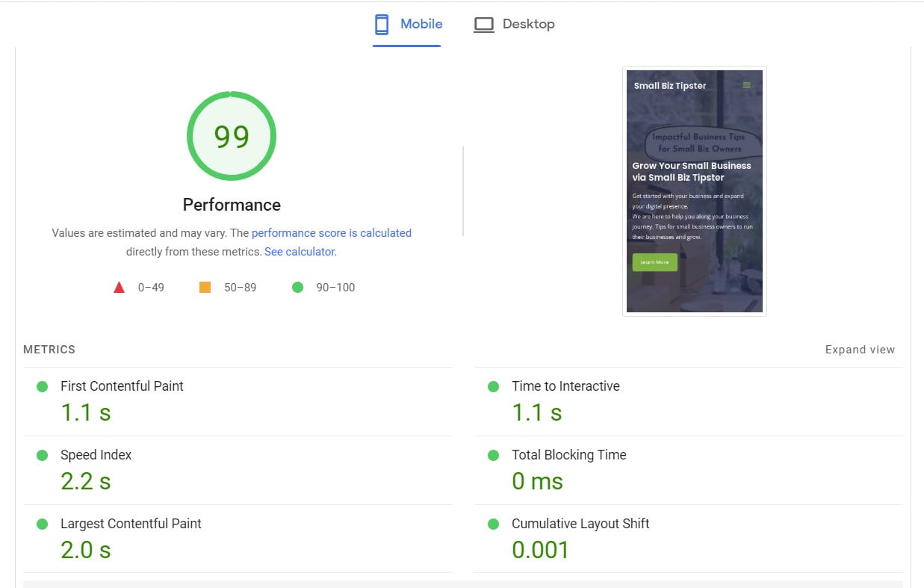Screen dimensions: 924x588
Task: Click the Learn More button in the preview
Action: pos(654,262)
